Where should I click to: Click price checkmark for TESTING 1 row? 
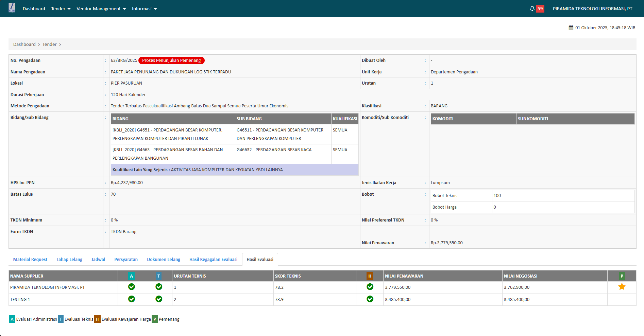coord(370,299)
